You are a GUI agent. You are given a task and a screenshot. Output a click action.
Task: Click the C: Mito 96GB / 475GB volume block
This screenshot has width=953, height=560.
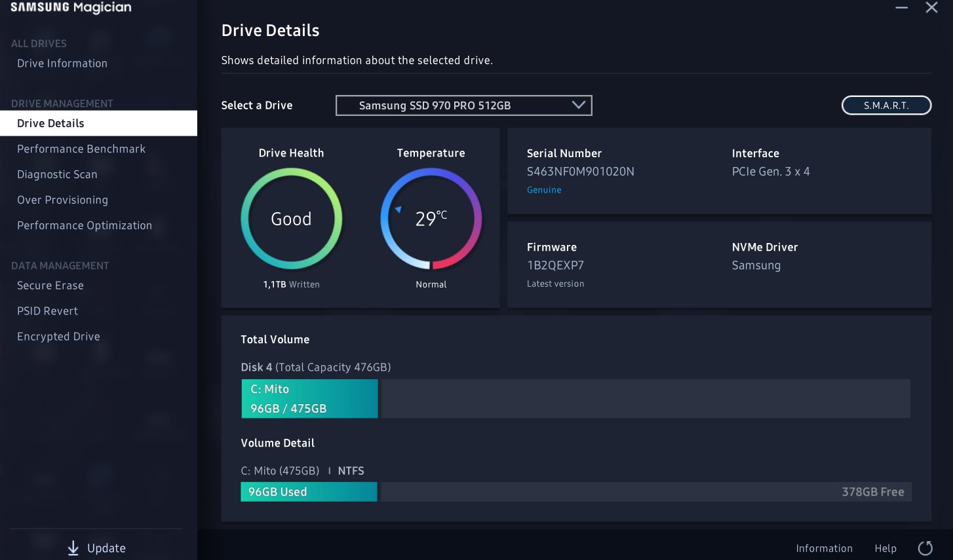tap(309, 398)
